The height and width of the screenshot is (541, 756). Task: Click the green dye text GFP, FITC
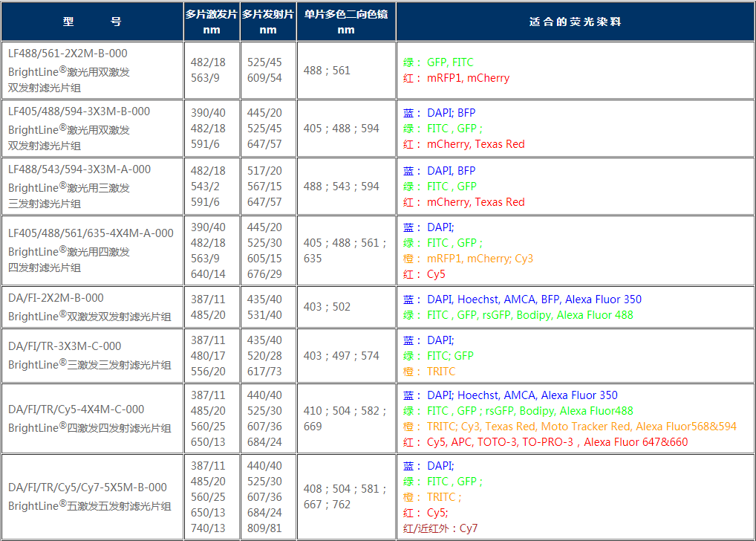point(450,62)
